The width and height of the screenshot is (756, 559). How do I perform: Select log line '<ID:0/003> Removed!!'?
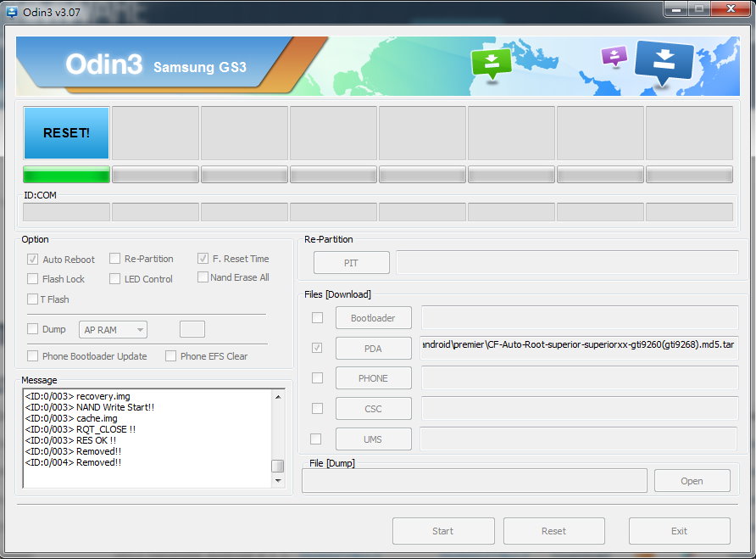point(73,452)
